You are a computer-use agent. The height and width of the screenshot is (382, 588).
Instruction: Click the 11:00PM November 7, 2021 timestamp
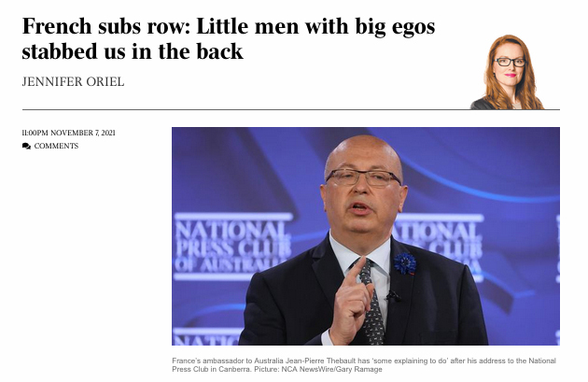pyautogui.click(x=69, y=133)
